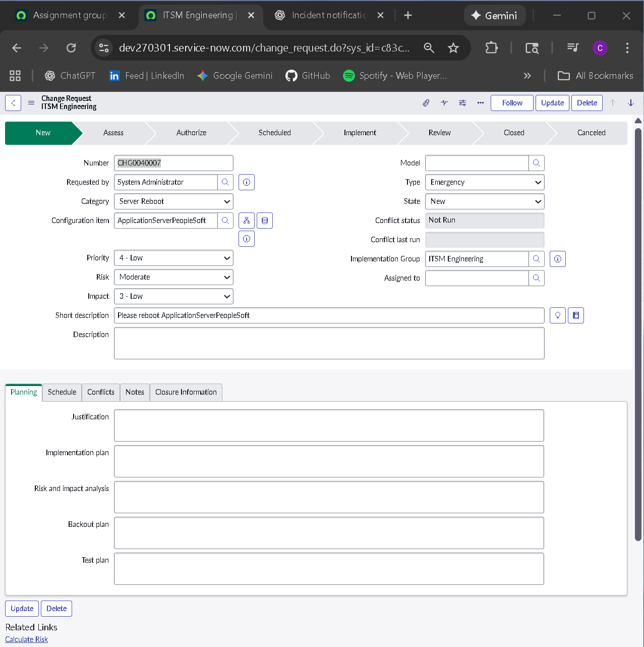Screen dimensions: 644x647
Task: Open the Implementation Group info icon
Action: point(557,259)
